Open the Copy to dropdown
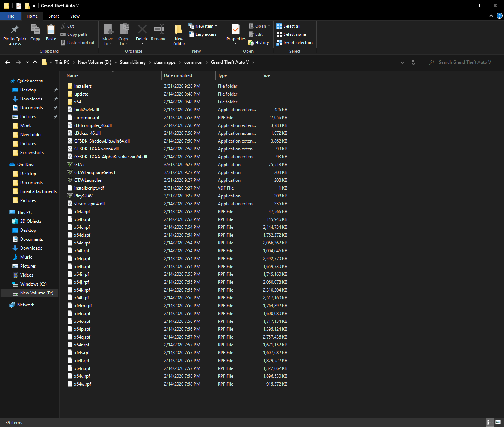 coord(123,35)
